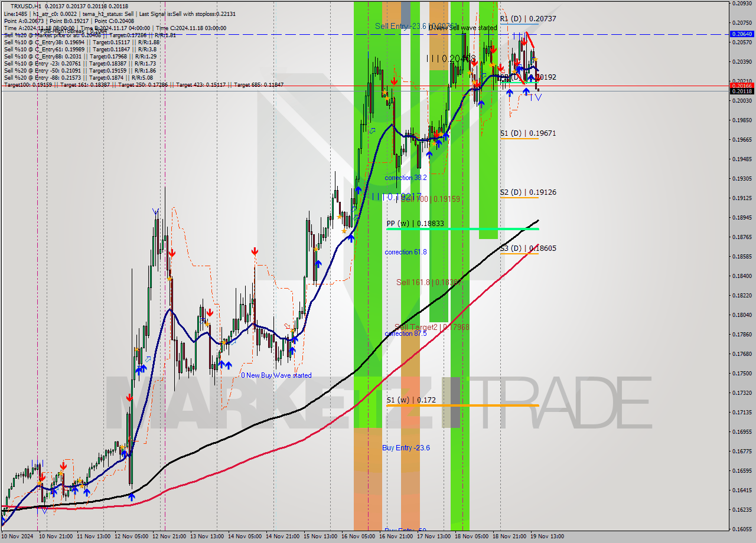Click the 'Sell 161.8' target label
Screen dimensions: 756x543
pyautogui.click(x=428, y=283)
